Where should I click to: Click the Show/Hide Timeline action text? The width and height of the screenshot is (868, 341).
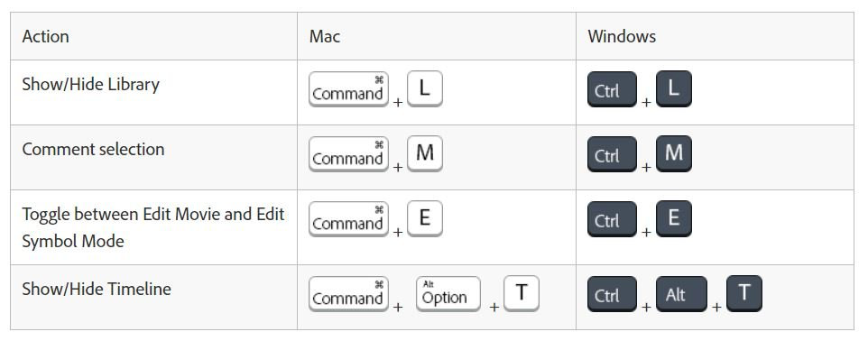[97, 289]
